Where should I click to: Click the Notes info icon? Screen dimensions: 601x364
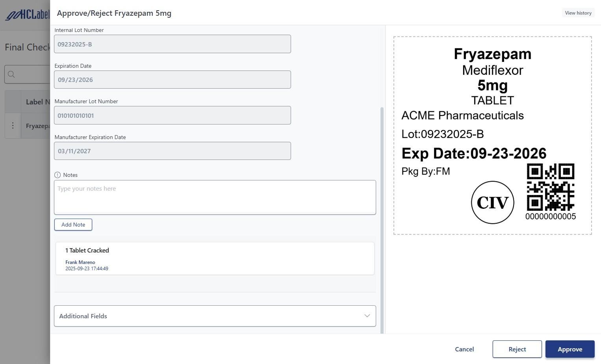tap(58, 175)
